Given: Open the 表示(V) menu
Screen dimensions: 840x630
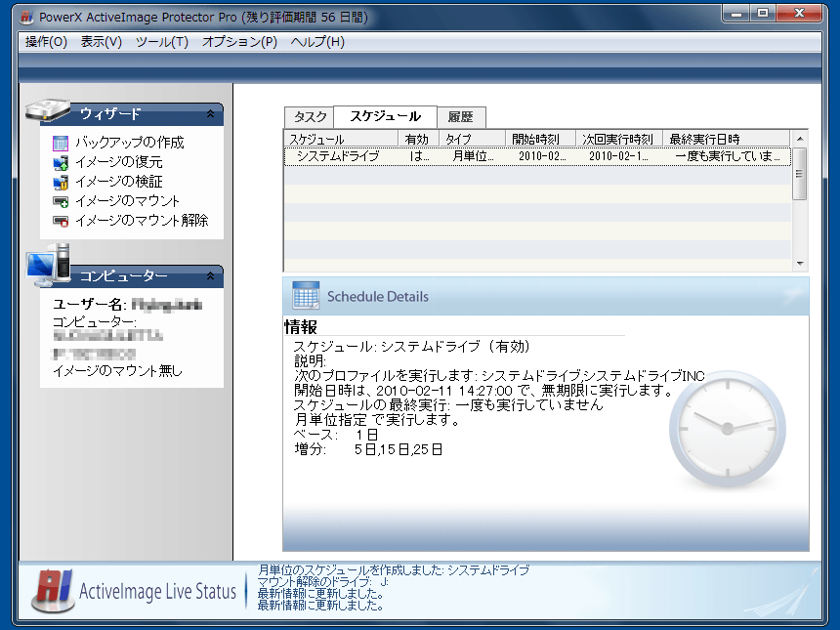Looking at the screenshot, I should pyautogui.click(x=102, y=42).
